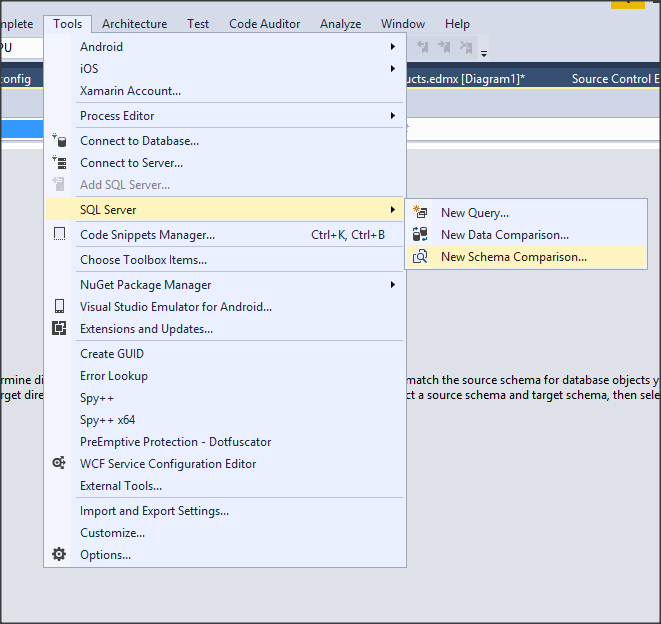Select New Query... in submenu

pos(526,212)
